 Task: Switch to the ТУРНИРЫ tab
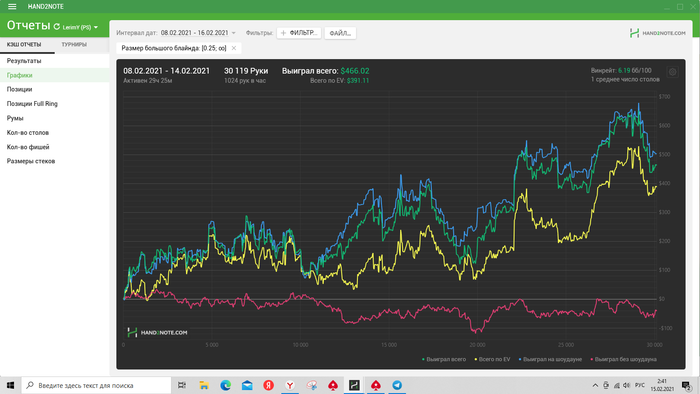tap(74, 45)
